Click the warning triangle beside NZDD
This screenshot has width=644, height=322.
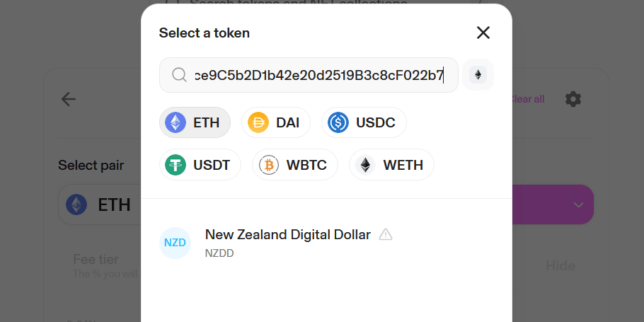point(386,234)
